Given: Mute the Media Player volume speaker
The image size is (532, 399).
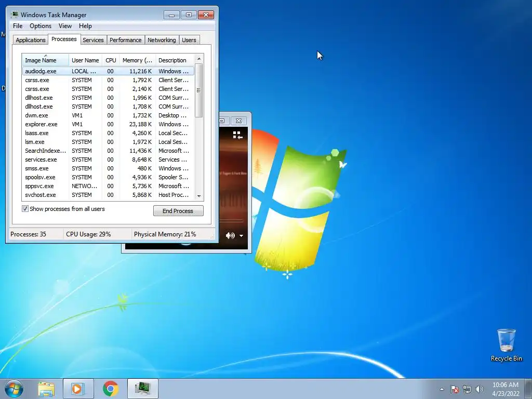Looking at the screenshot, I should [x=230, y=235].
